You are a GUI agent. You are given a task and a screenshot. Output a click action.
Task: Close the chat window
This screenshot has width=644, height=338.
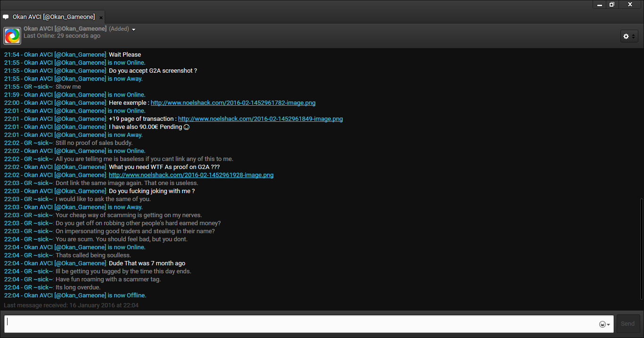coord(630,4)
